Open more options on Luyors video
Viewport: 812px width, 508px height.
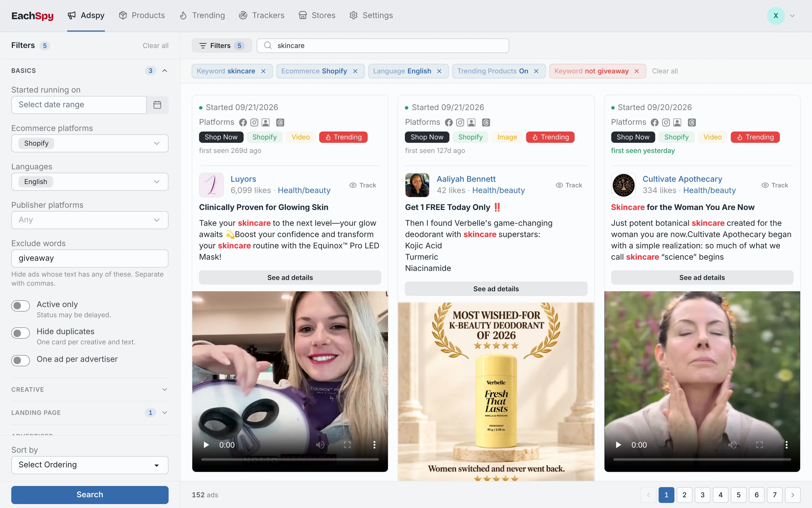tap(374, 445)
